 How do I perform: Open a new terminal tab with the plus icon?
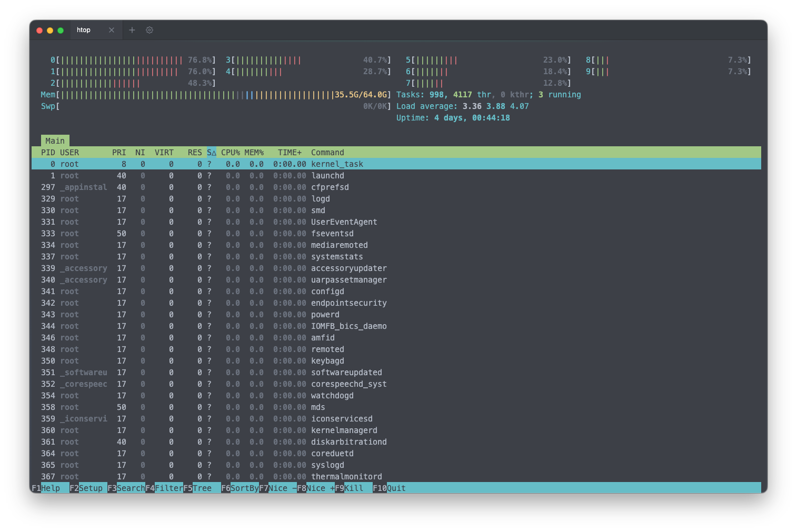pos(132,30)
